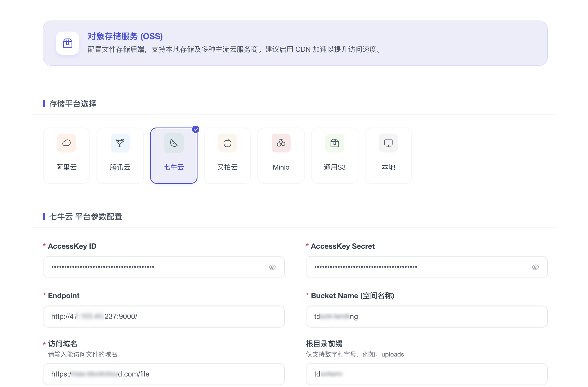Show the AccessKey ID value

(x=273, y=267)
